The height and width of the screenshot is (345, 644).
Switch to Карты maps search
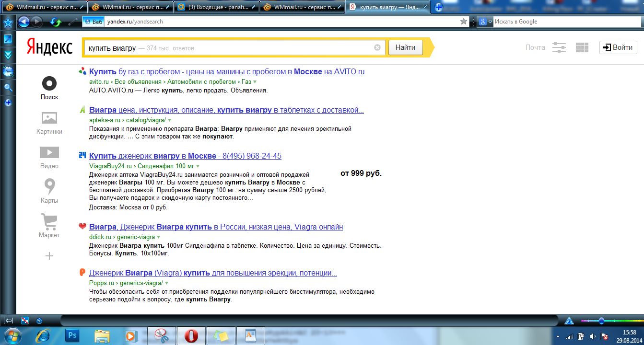[x=49, y=191]
